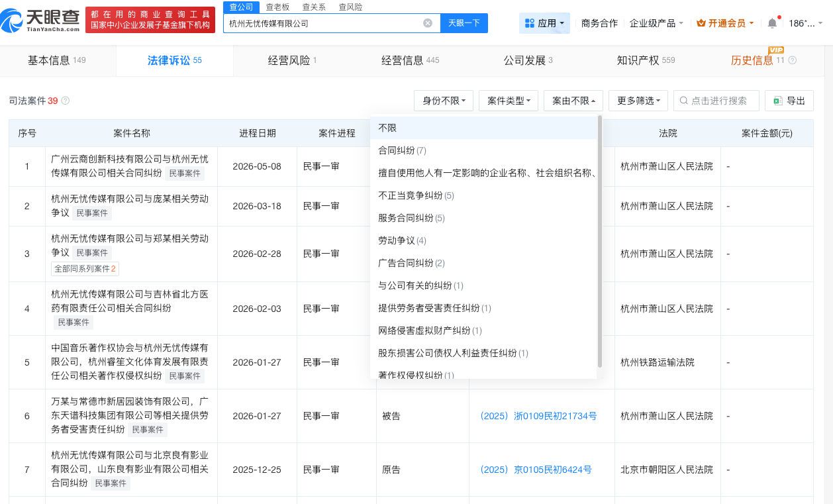Click the export 导出 button
The image size is (833, 504).
coord(789,101)
